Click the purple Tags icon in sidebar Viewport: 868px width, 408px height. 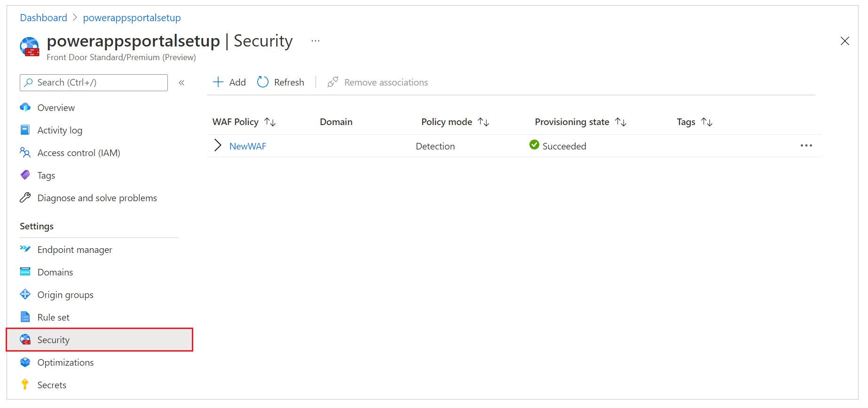click(x=25, y=175)
